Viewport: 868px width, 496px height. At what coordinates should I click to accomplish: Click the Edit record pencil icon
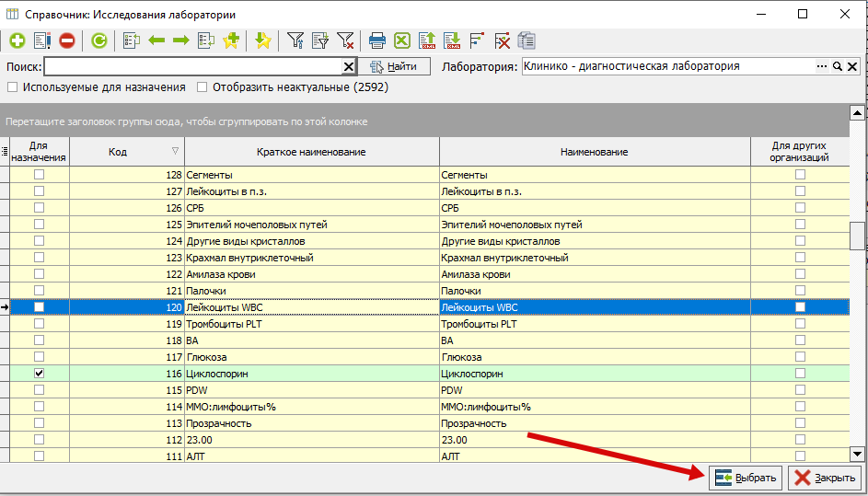pyautogui.click(x=42, y=40)
